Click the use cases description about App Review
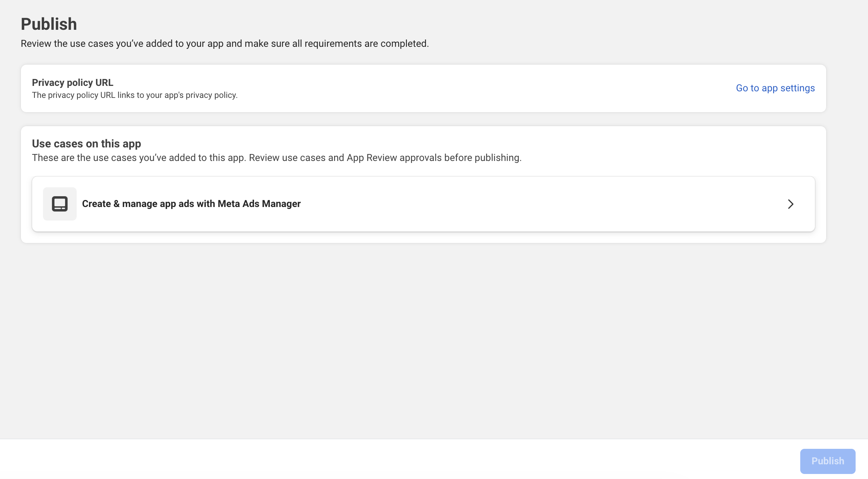This screenshot has width=868, height=479. (276, 158)
